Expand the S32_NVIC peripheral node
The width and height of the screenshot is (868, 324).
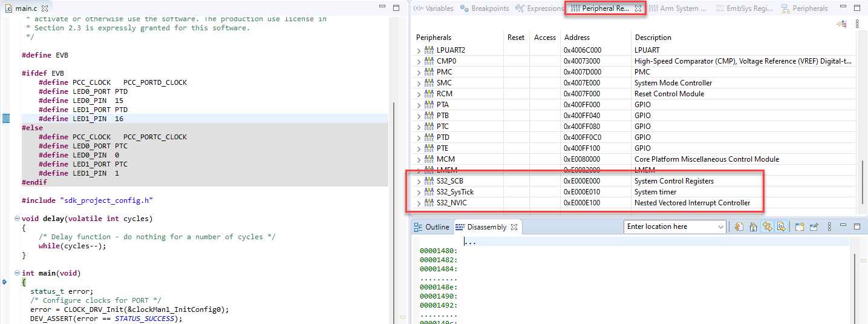(419, 203)
